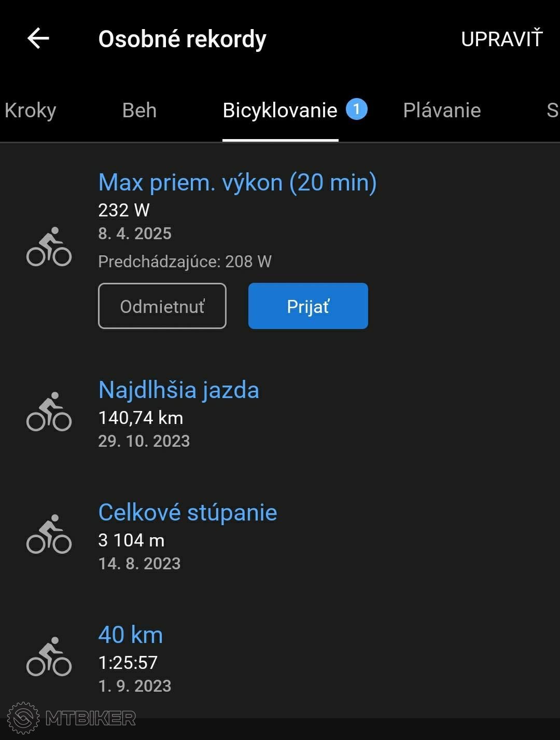Tap cyclist icon beside Celkové stúpanie
This screenshot has width=560, height=740.
click(x=49, y=534)
